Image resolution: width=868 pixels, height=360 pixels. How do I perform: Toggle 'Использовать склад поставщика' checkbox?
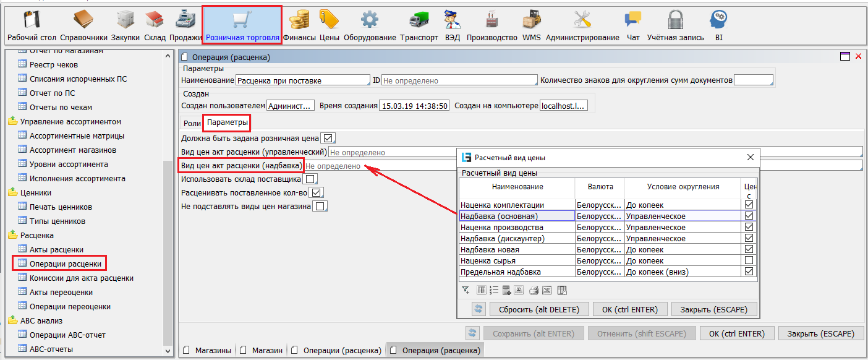click(x=310, y=179)
